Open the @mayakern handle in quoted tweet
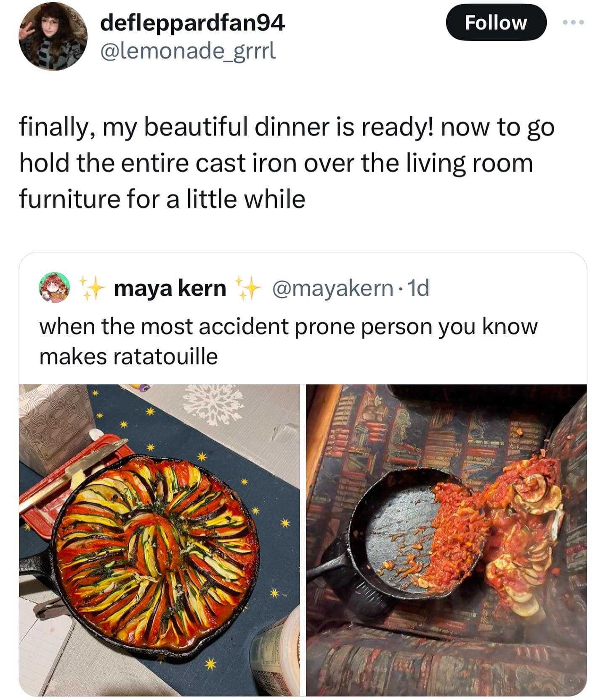Viewport: 606px width, 700px height. pos(332,288)
